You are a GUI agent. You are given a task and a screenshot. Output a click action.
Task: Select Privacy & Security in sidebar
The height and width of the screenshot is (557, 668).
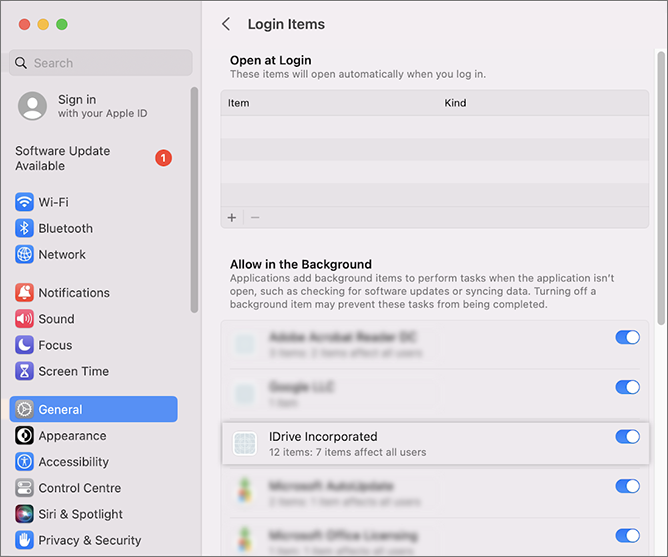click(89, 540)
